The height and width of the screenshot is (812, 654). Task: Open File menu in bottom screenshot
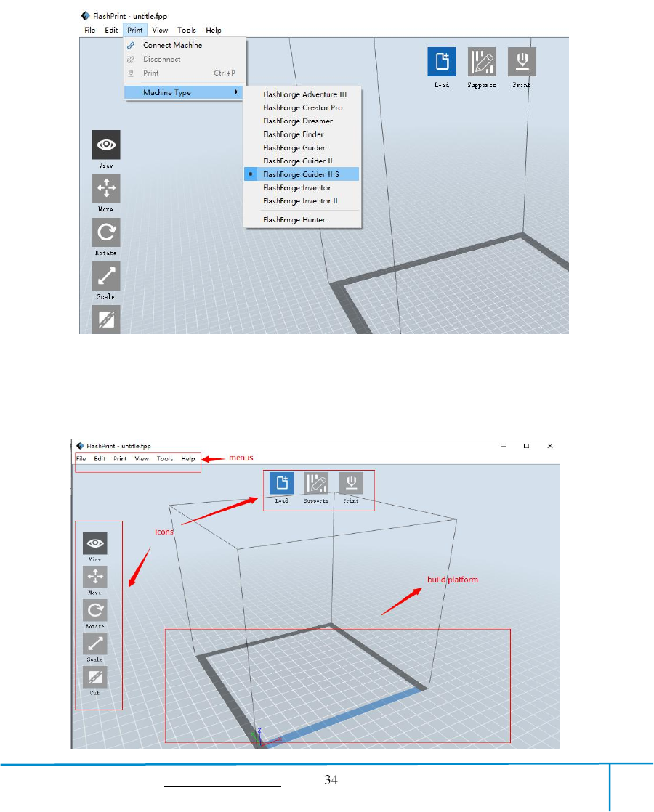tap(81, 459)
